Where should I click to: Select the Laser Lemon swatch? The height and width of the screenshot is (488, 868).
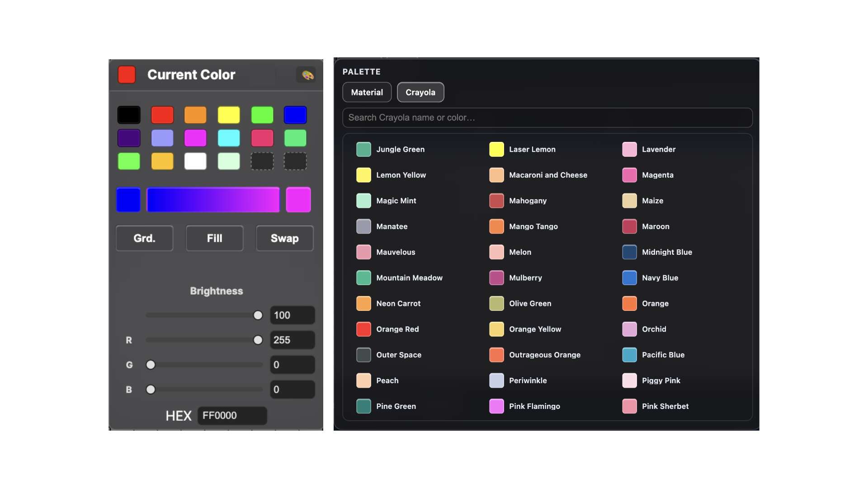[x=496, y=149]
